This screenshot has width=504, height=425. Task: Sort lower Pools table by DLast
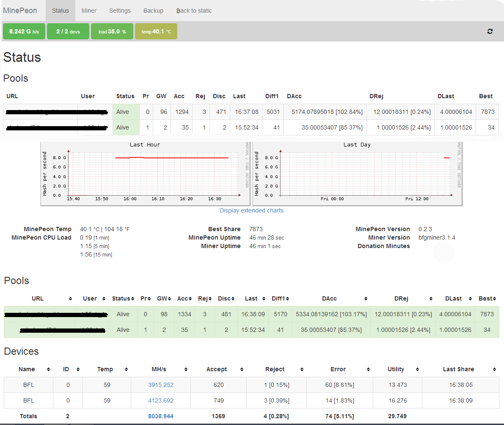(455, 299)
